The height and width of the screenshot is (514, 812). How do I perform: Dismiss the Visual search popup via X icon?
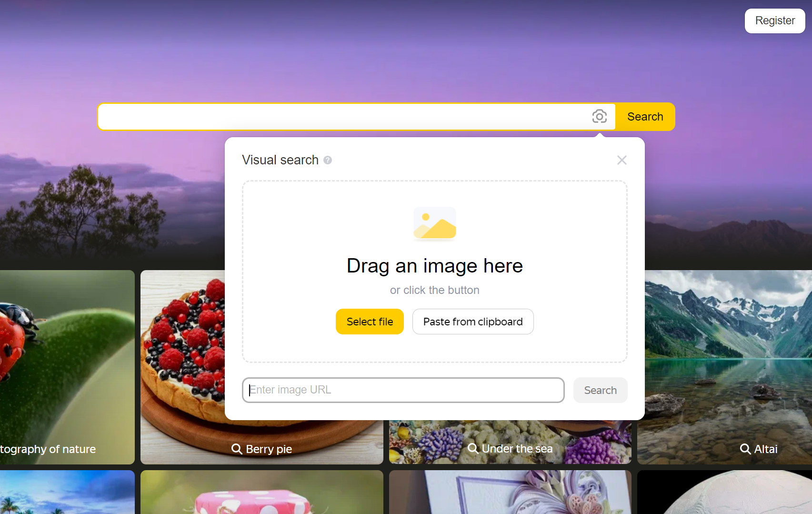[622, 160]
